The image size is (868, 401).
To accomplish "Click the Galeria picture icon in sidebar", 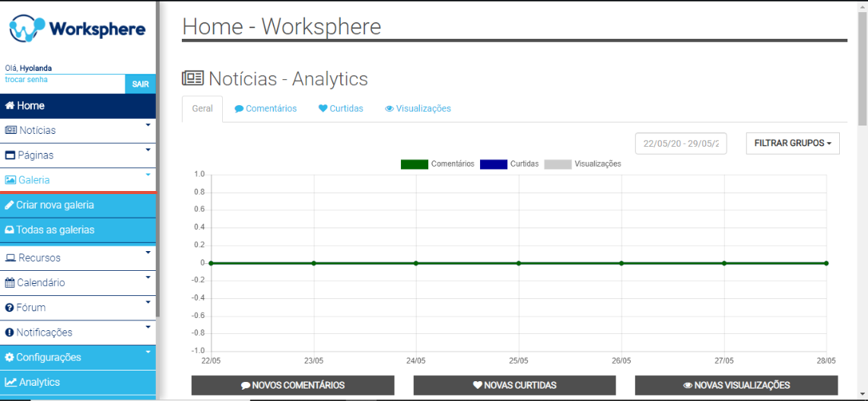I will tap(11, 180).
